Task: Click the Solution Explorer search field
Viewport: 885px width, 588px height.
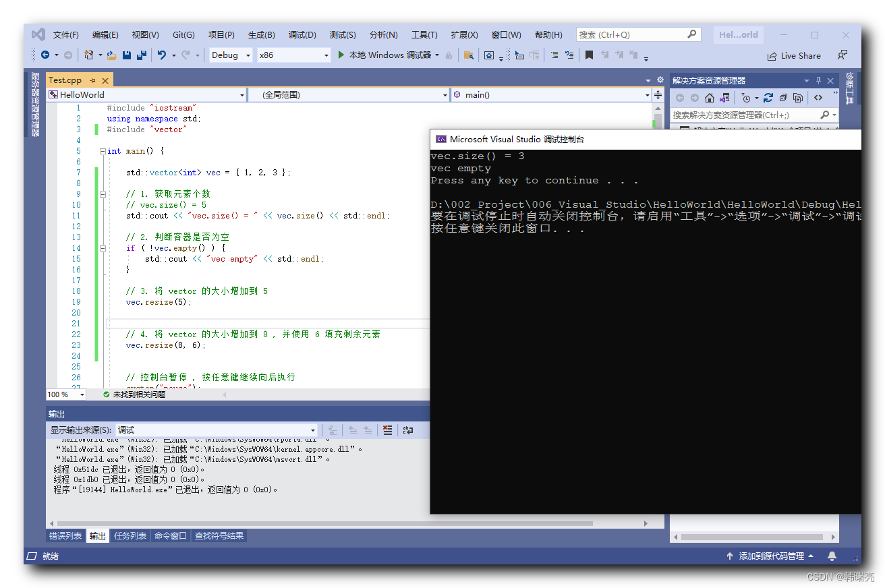Action: (x=753, y=115)
